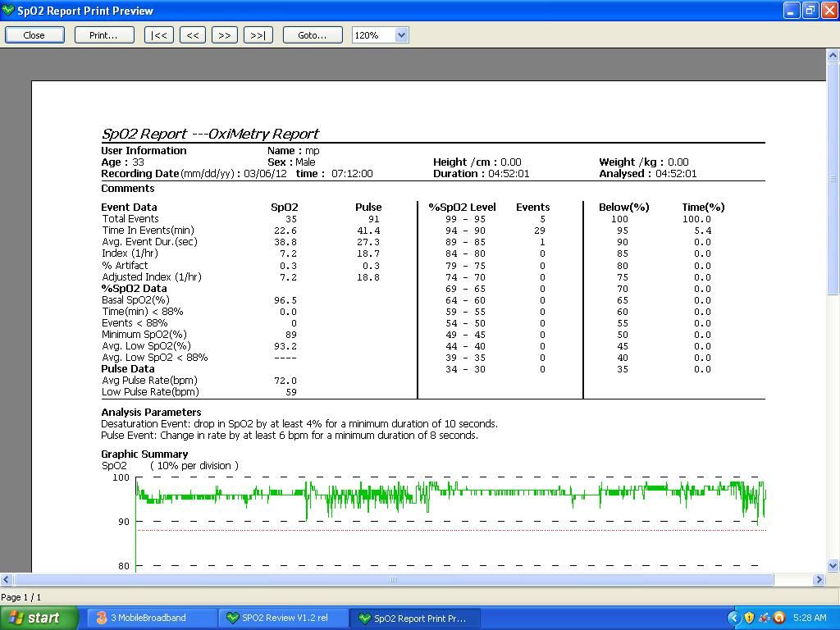
Task: Click the horizontal scrollbar thumb
Action: coord(394,579)
